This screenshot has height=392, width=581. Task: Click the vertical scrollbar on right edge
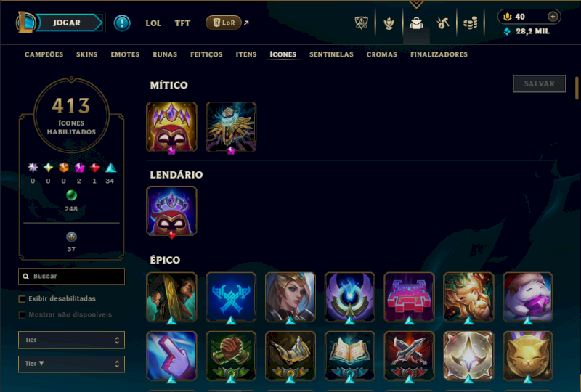pos(577,88)
